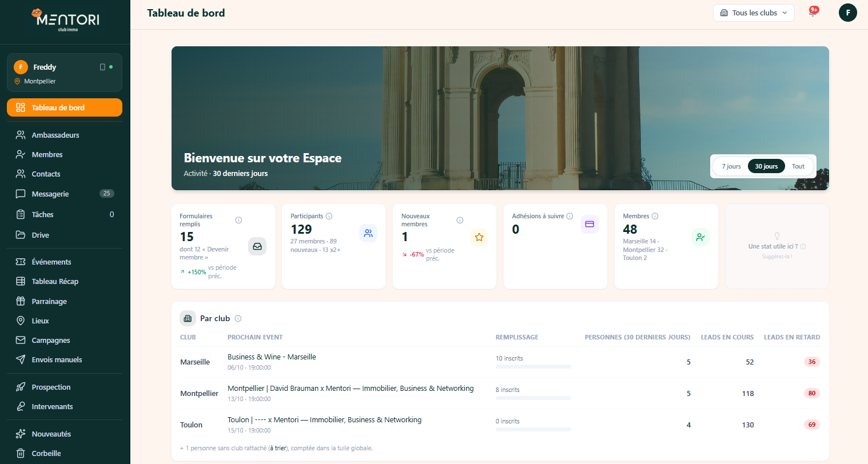
Task: Click the Montpellier 8 inscrits progress bar
Action: 533,398
